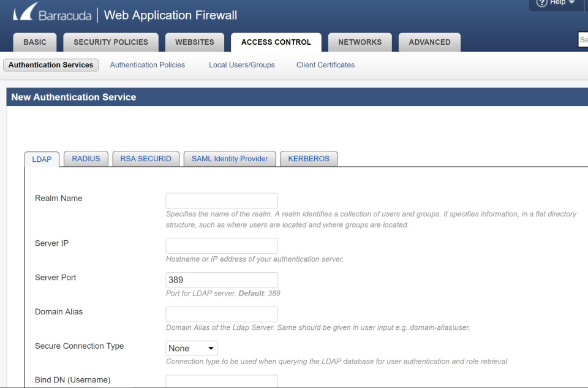Open the Local Users/Groups page
This screenshot has width=588, height=388.
click(x=241, y=64)
